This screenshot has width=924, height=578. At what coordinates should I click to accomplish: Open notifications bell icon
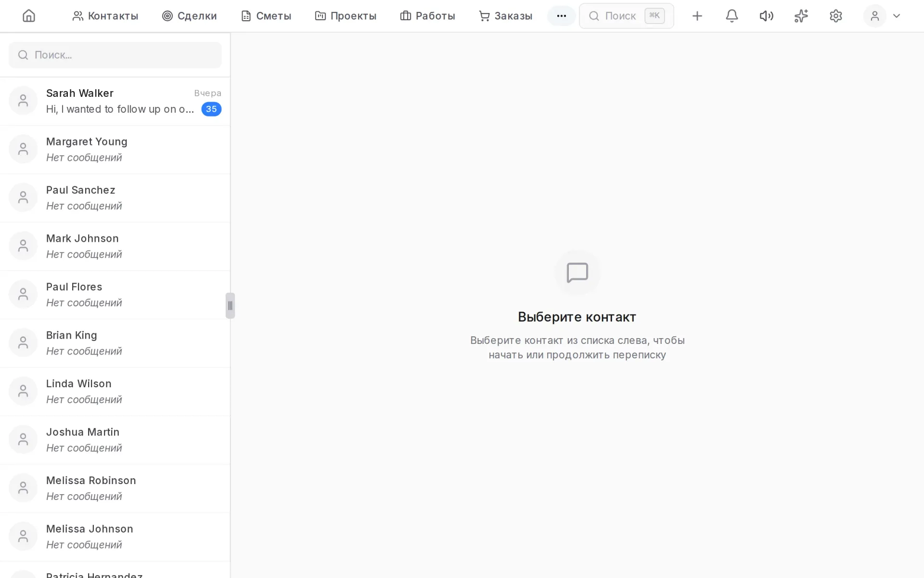click(731, 16)
